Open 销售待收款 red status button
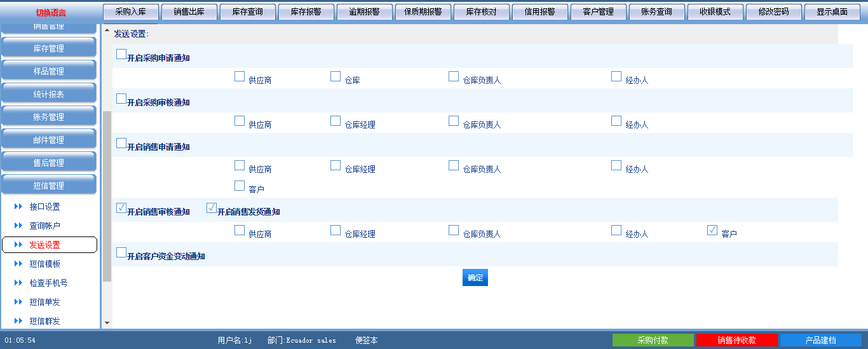Image resolution: width=868 pixels, height=349 pixels. [x=737, y=340]
